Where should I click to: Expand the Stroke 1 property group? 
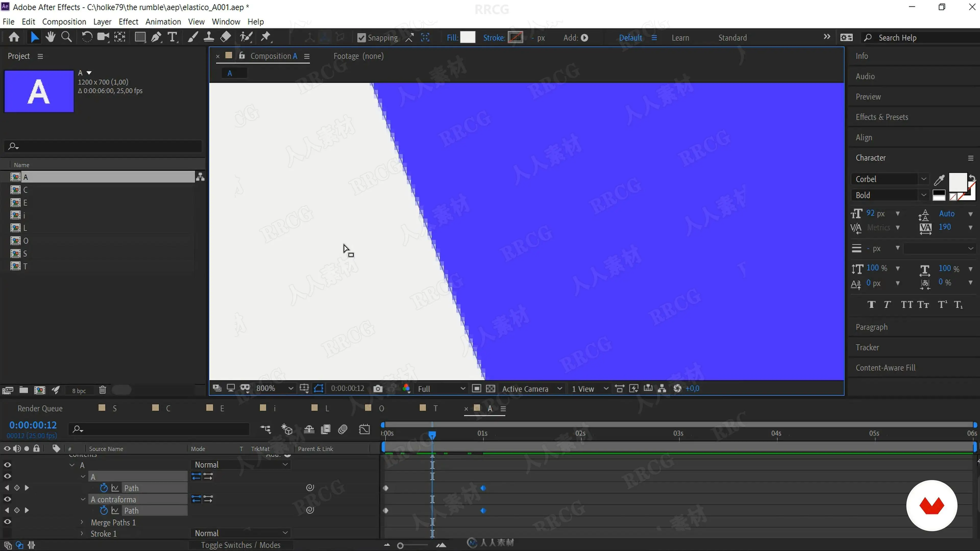(x=82, y=533)
